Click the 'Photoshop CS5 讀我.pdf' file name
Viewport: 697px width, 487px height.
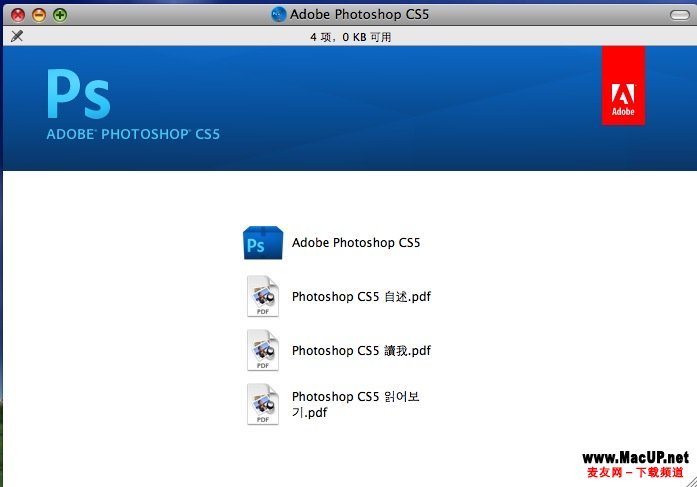click(361, 351)
